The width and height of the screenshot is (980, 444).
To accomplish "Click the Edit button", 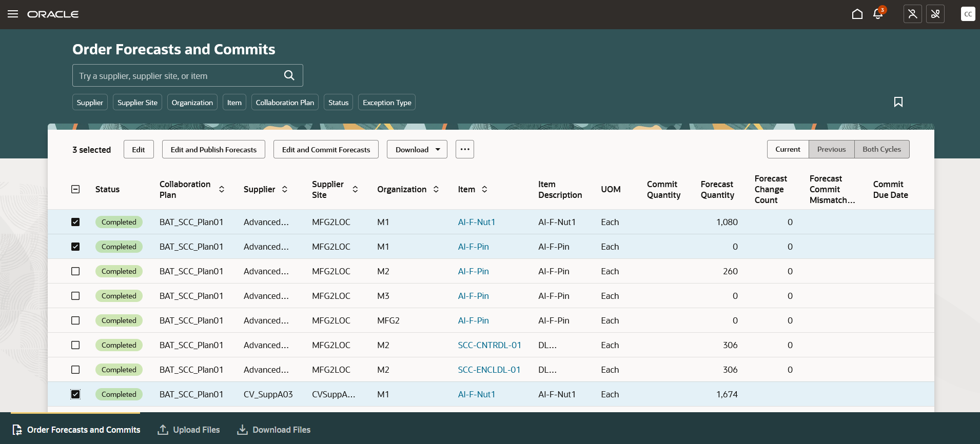I will [139, 149].
